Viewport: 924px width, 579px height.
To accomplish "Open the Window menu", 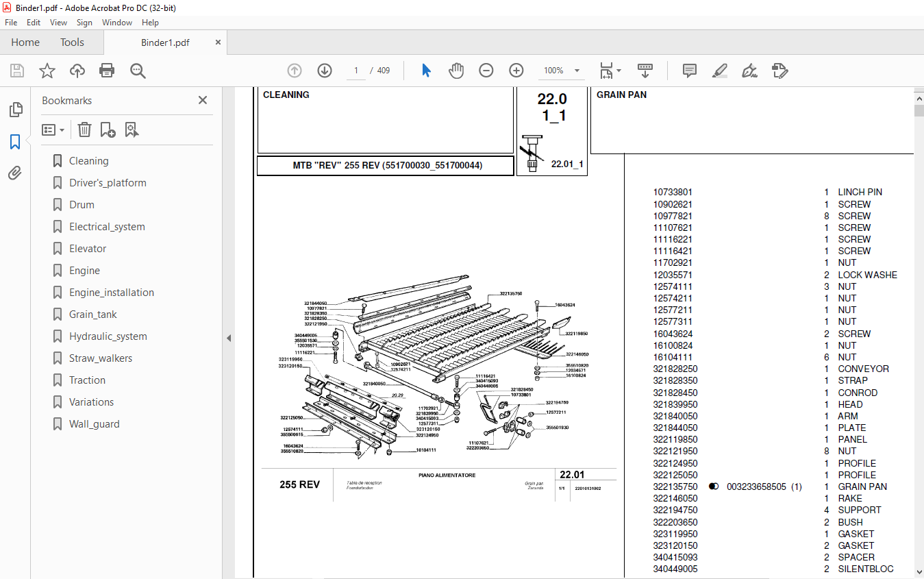I will tap(117, 23).
